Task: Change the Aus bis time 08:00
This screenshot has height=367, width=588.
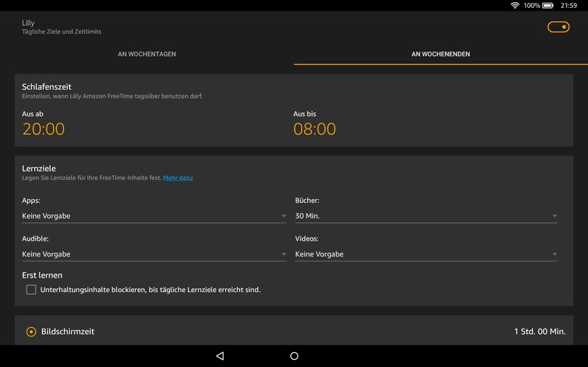Action: tap(314, 129)
